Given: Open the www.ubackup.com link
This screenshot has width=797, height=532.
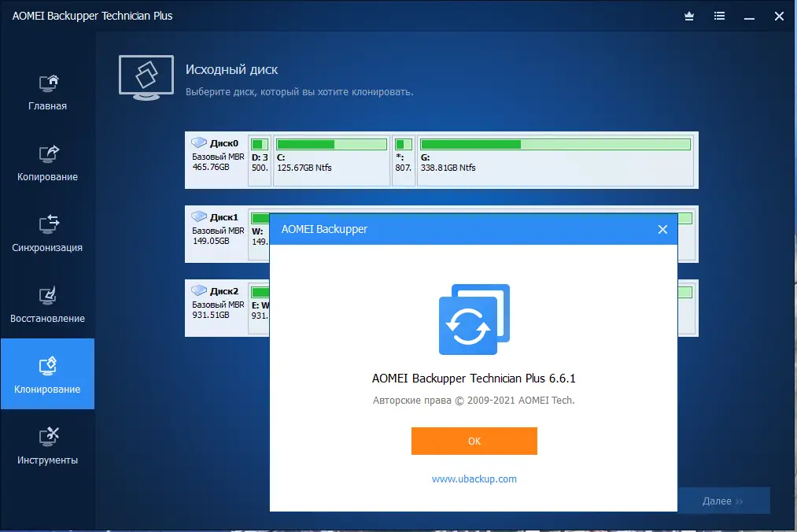Looking at the screenshot, I should pos(474,478).
